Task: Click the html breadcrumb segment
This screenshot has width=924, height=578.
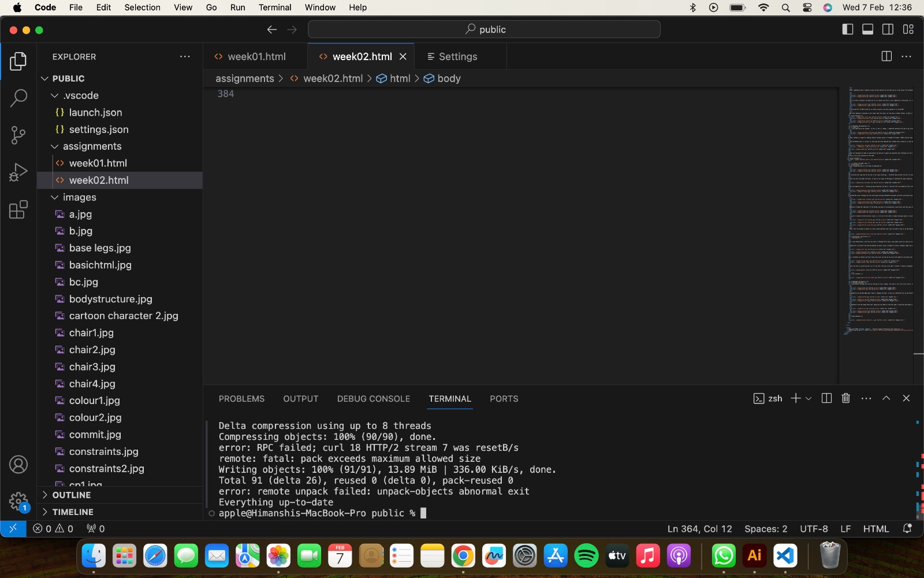Action: [393, 79]
